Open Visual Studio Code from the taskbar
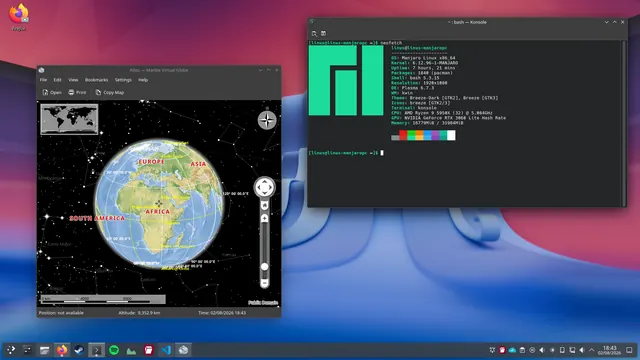 click(166, 350)
